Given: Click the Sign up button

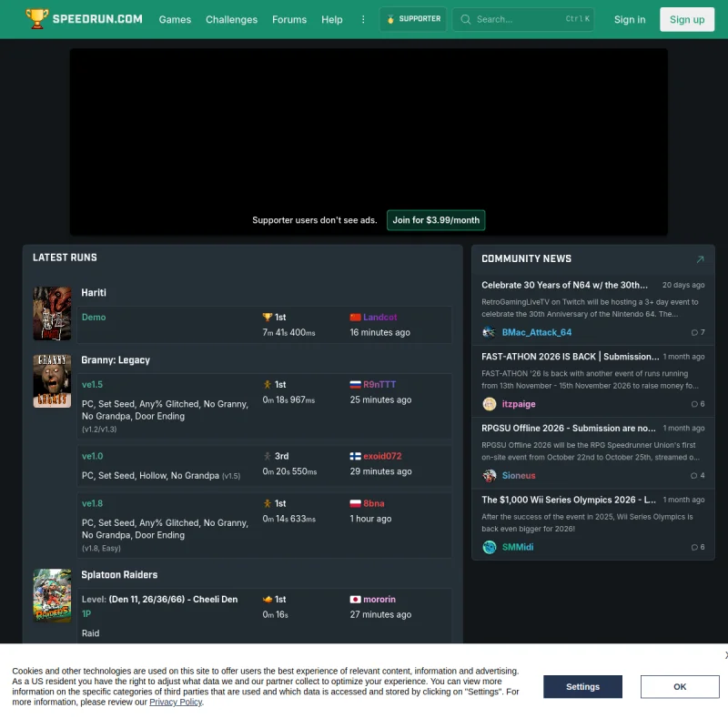Looking at the screenshot, I should pos(687,19).
